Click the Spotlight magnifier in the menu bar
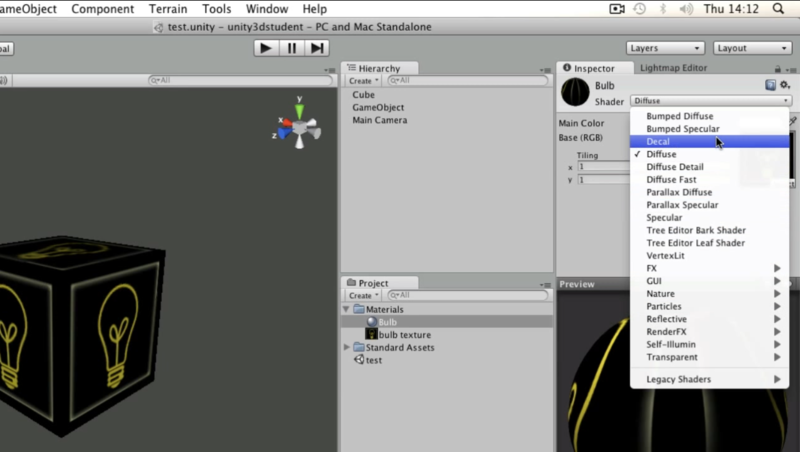 778,9
